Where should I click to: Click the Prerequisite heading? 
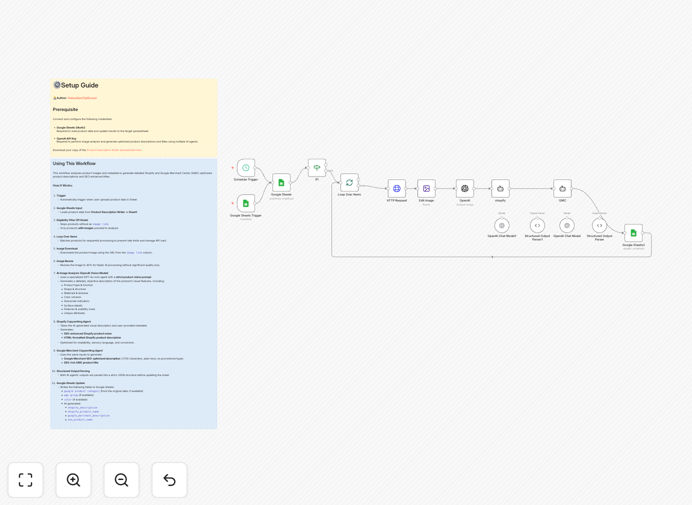[65, 109]
